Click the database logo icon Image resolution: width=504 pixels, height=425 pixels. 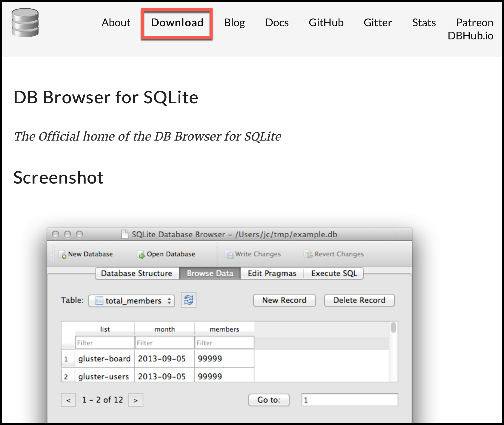25,23
